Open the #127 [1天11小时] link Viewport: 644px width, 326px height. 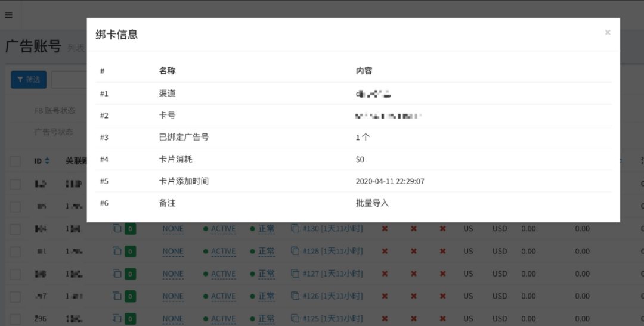click(333, 274)
